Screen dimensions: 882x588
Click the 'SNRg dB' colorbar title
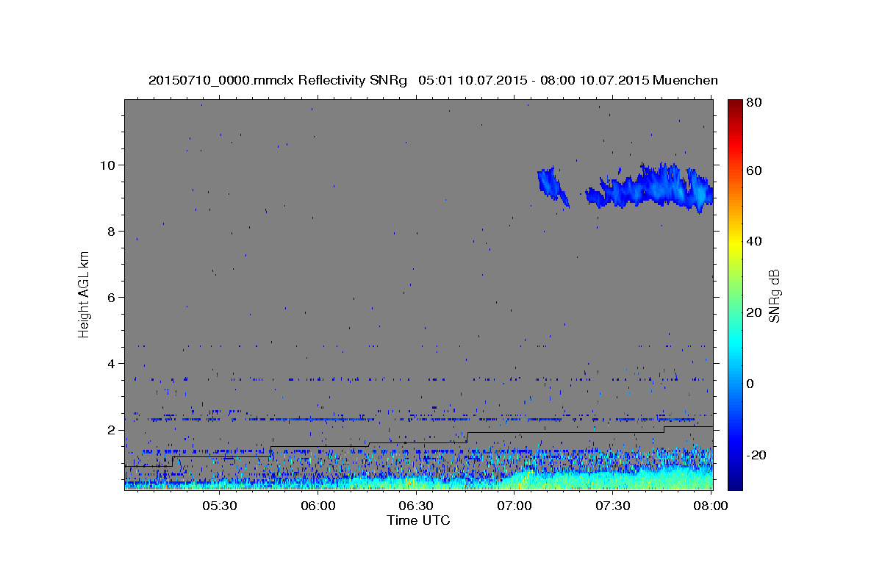click(x=774, y=295)
